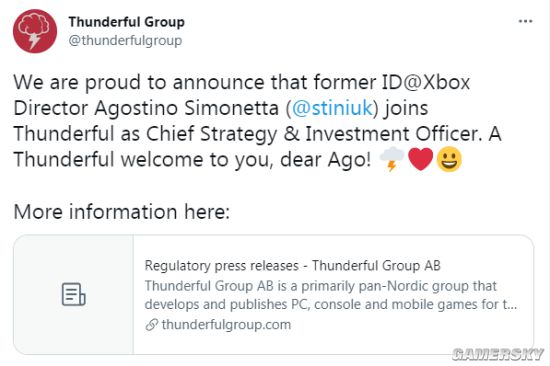This screenshot has height=366, width=550.
Task: Open the Thunderful Group profile avatar
Action: [35, 31]
